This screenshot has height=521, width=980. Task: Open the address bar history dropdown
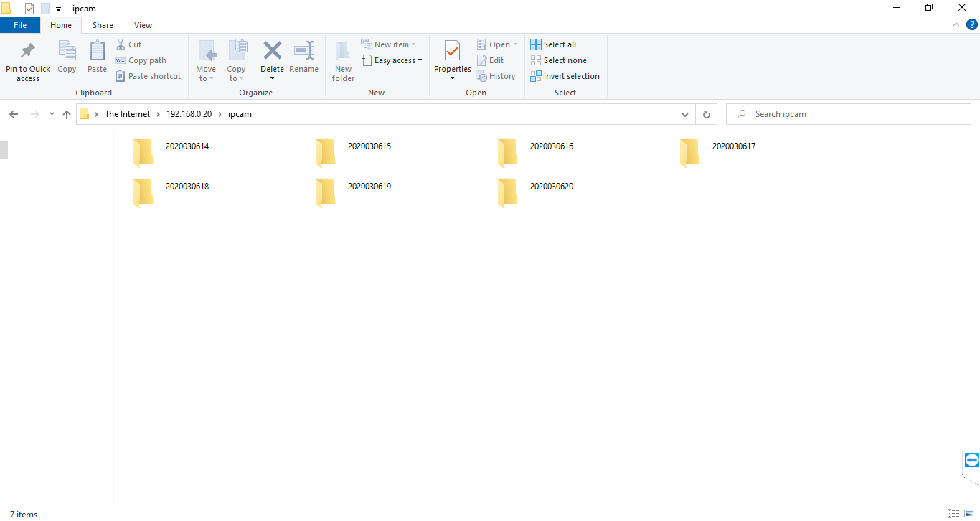(684, 113)
